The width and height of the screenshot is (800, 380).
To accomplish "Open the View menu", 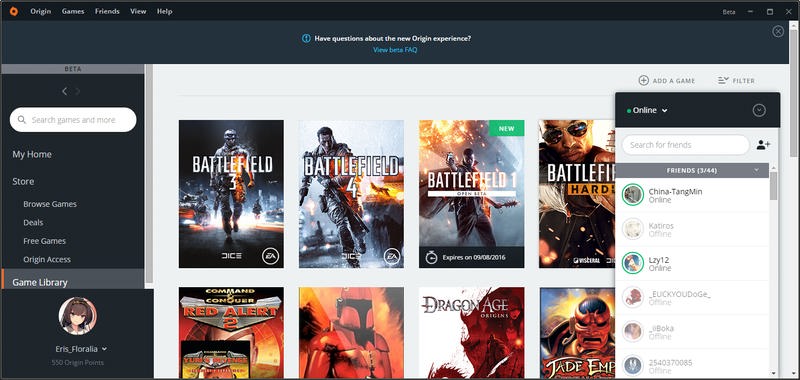I will tap(138, 11).
